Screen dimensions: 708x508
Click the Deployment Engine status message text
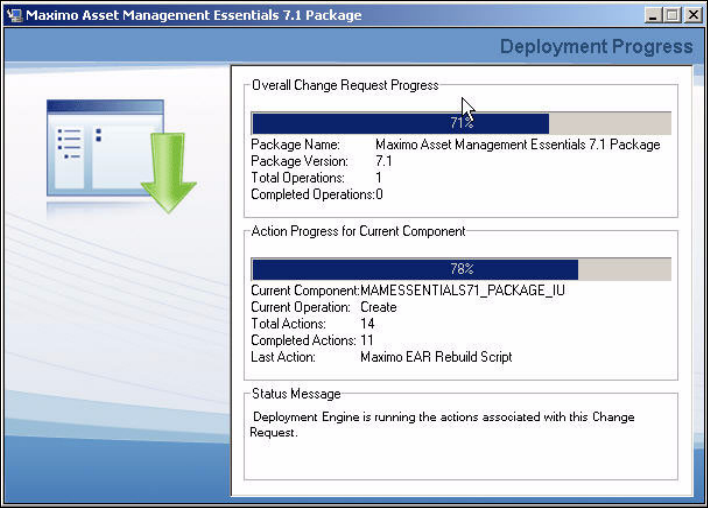(x=442, y=424)
